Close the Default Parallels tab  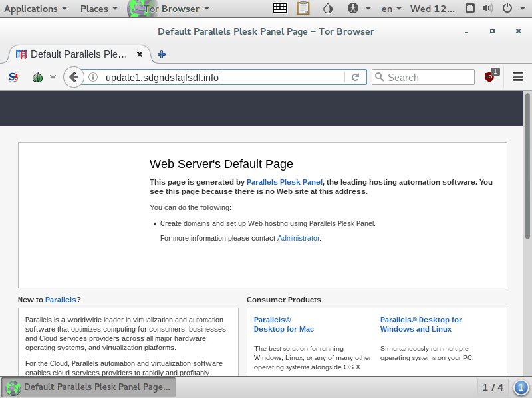tap(140, 54)
